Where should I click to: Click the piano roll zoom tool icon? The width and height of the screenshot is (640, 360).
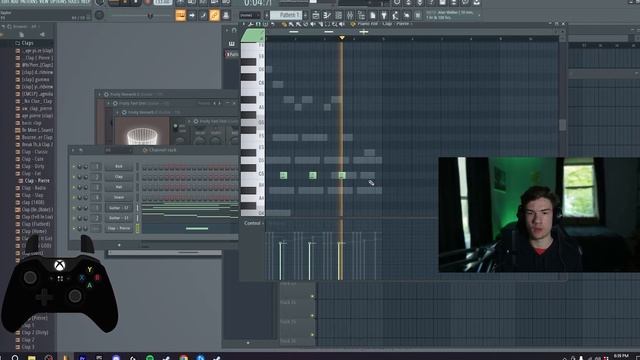[334, 24]
